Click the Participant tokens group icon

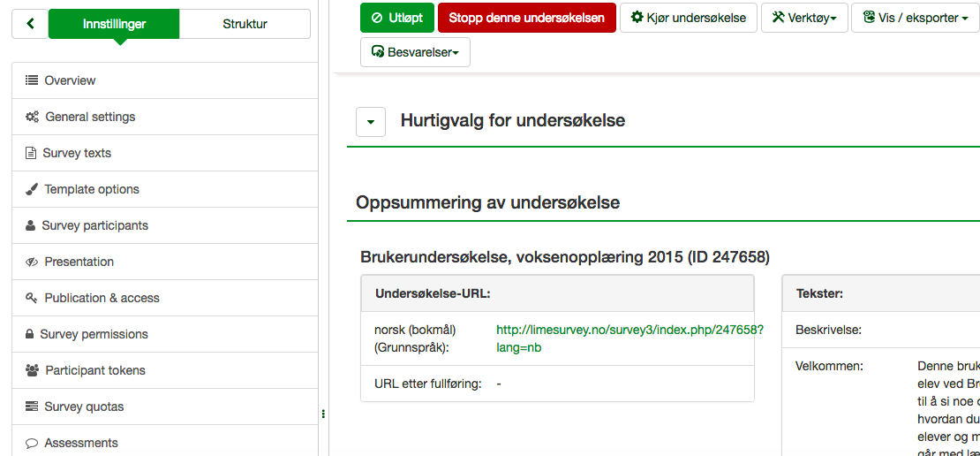(x=33, y=370)
